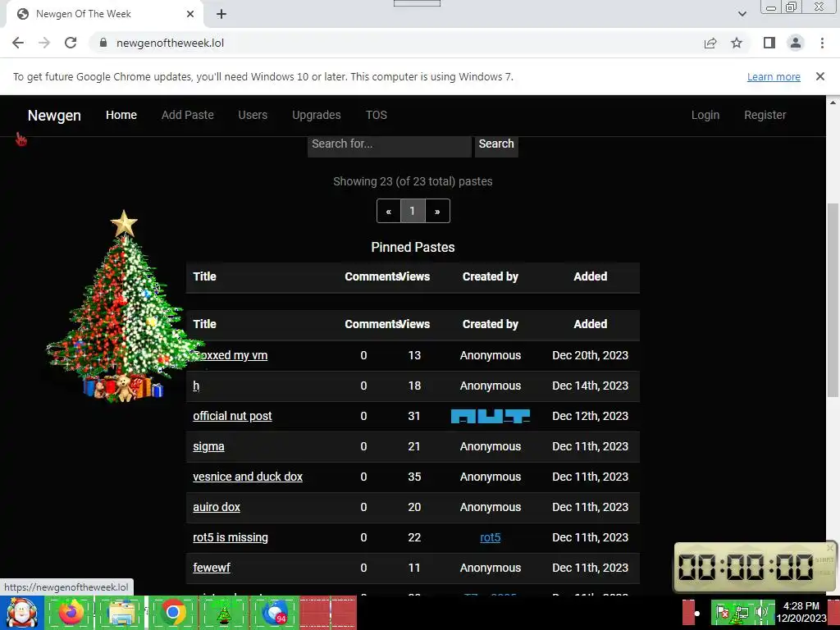This screenshot has height=630, width=840.
Task: Open the Chrome side panel icon
Action: tap(769, 43)
